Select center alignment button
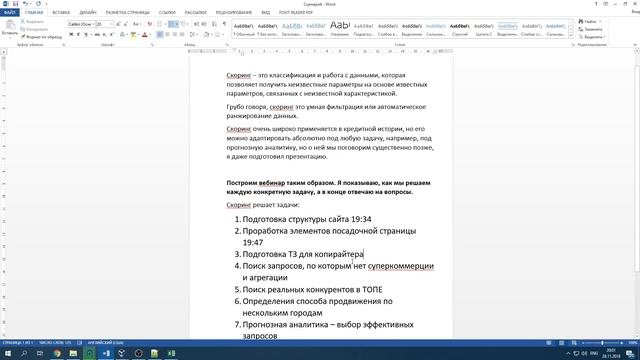This screenshot has height=360, width=640. (167, 34)
